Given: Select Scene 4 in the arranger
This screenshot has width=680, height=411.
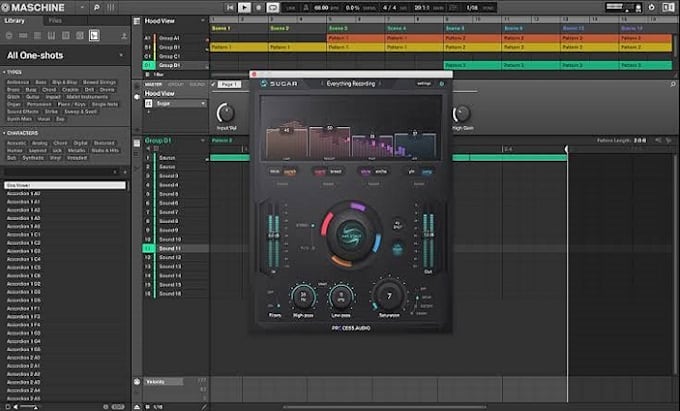Looking at the screenshot, I should [395, 28].
